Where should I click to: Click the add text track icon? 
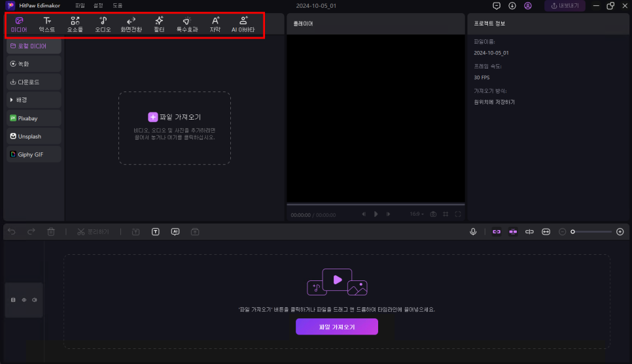click(x=136, y=232)
